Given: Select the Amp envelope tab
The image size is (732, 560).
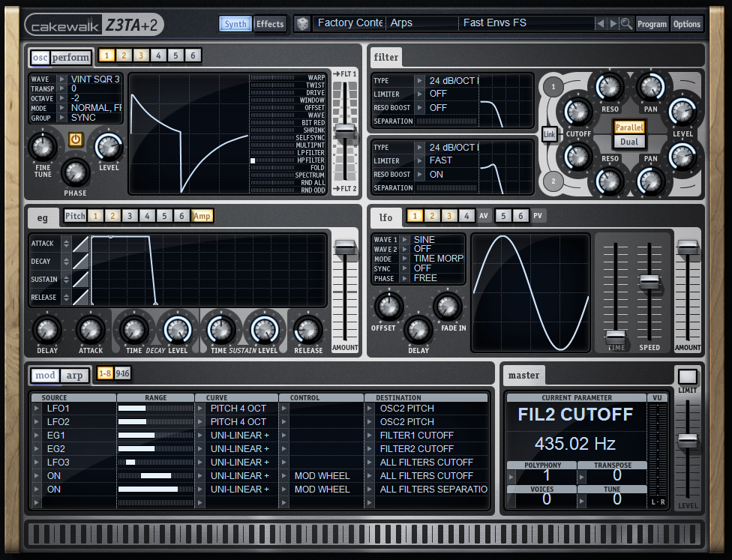Looking at the screenshot, I should [202, 216].
